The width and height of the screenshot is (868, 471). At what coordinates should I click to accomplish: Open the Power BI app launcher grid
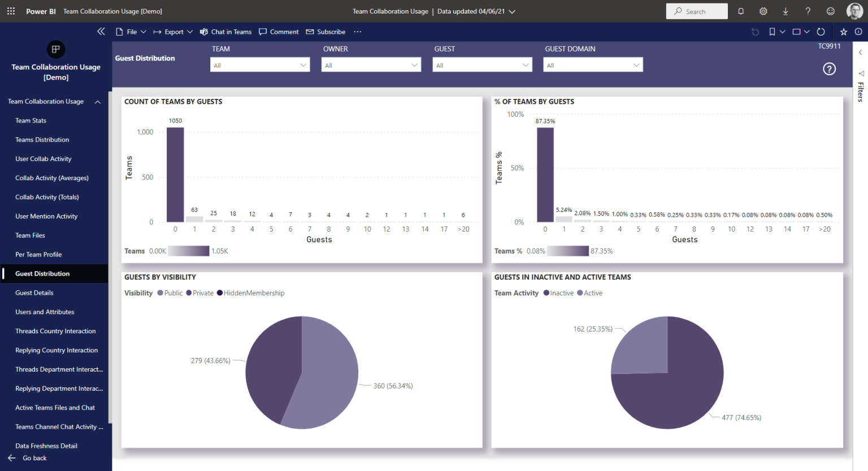coord(11,11)
